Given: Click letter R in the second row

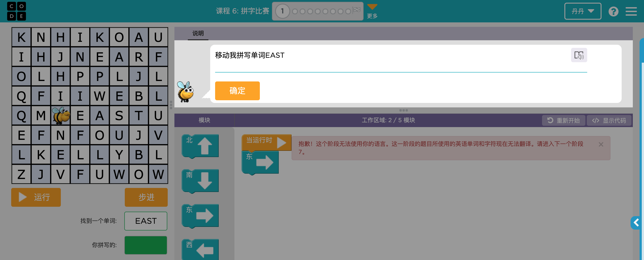Looking at the screenshot, I should 139,57.
